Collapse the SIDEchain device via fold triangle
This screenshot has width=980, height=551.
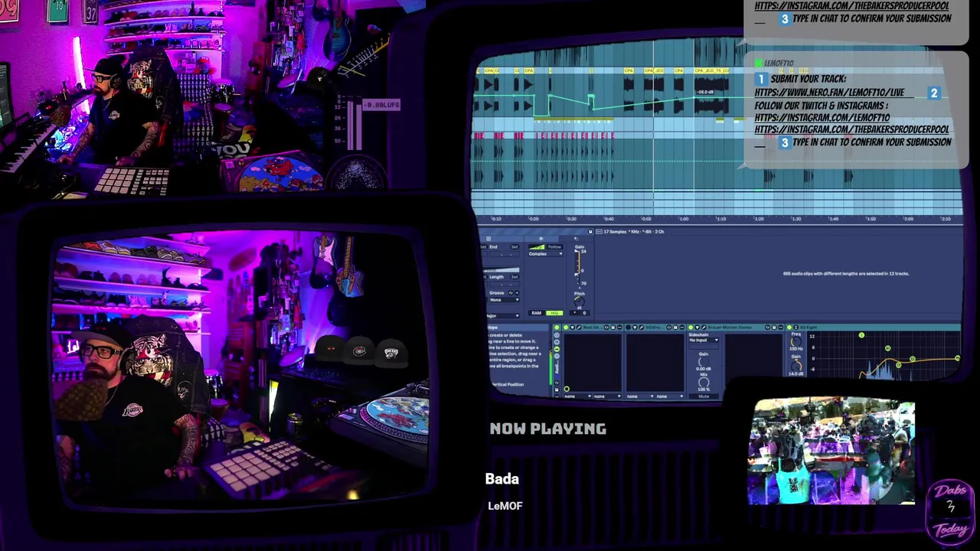click(635, 327)
